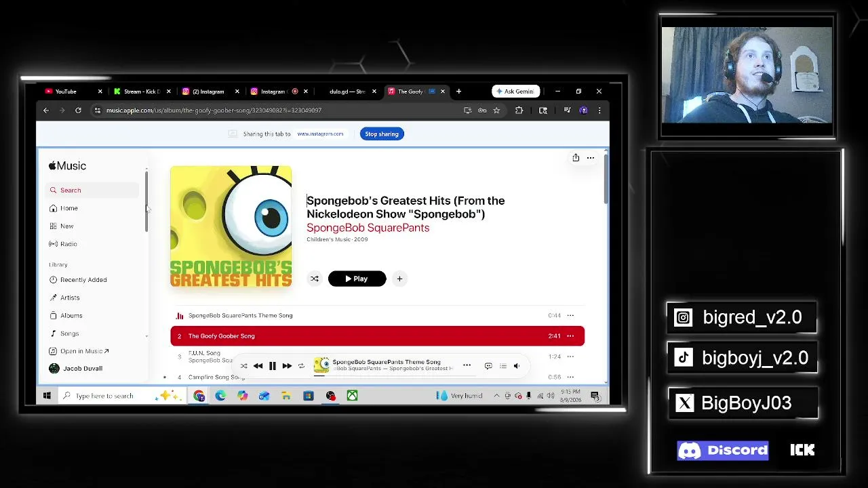Viewport: 868px width, 488px height.
Task: Toggle repeat in the mini player bar
Action: click(x=301, y=366)
